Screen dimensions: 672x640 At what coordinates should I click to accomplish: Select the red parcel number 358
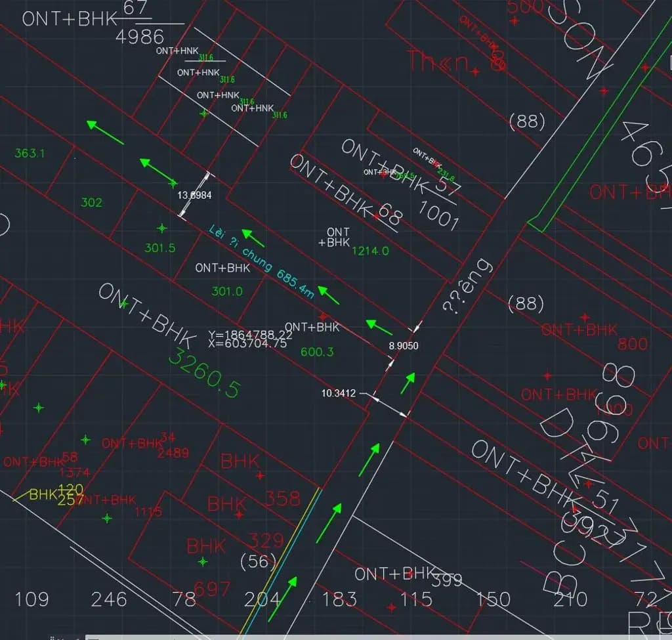tap(282, 498)
